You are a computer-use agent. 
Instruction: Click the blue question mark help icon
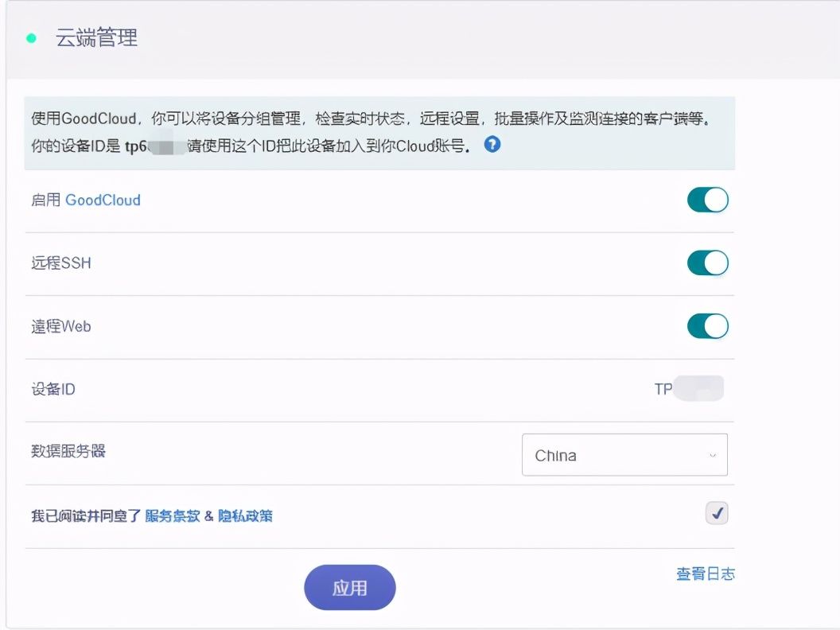[x=492, y=144]
